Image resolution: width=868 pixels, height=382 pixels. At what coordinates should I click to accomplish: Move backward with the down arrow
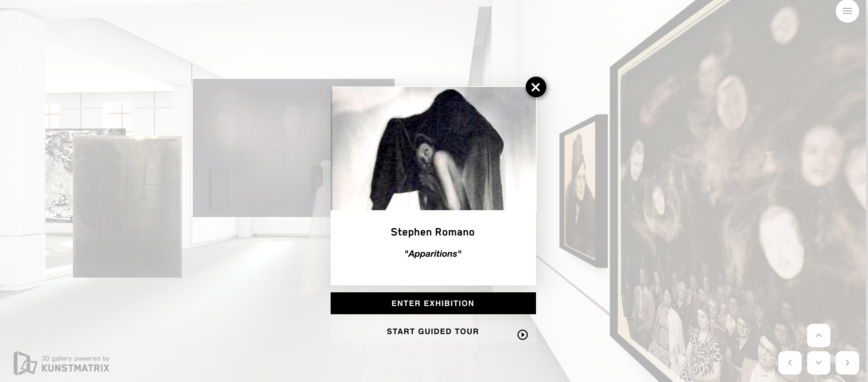(x=818, y=363)
